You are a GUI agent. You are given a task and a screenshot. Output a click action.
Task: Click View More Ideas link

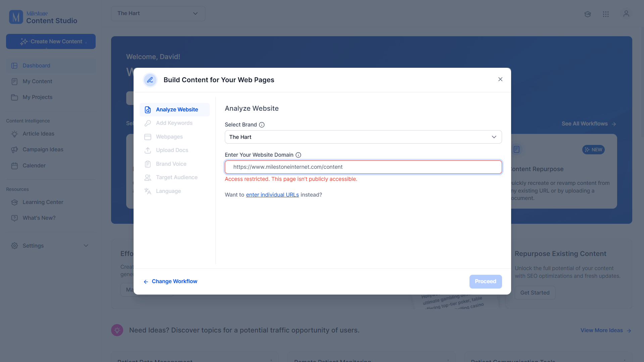click(x=606, y=330)
